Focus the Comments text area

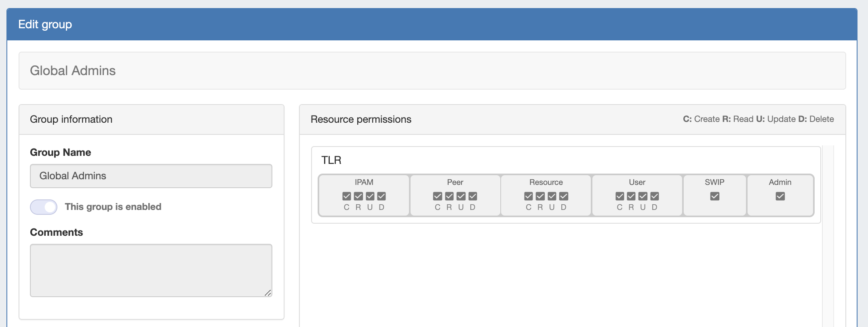(151, 270)
